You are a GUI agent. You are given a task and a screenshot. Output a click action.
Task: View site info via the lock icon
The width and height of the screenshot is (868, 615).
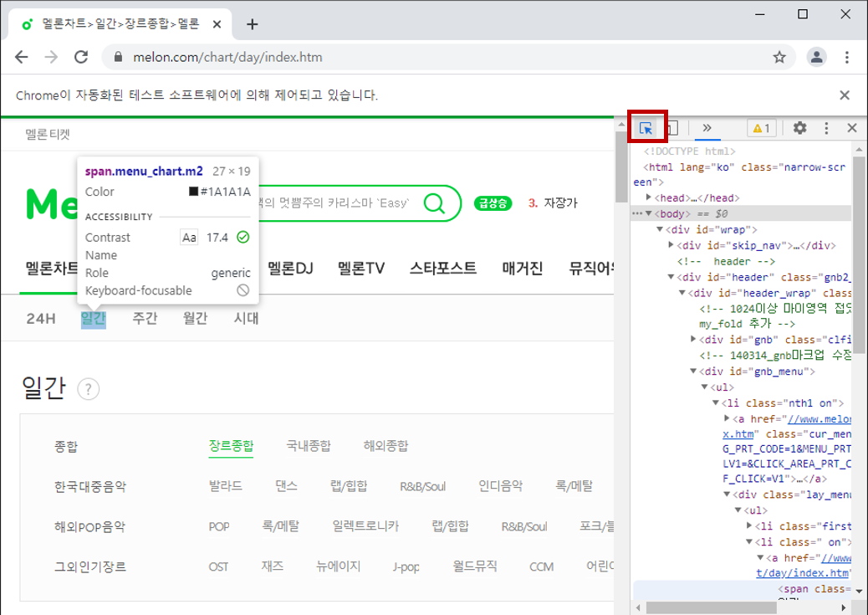118,57
